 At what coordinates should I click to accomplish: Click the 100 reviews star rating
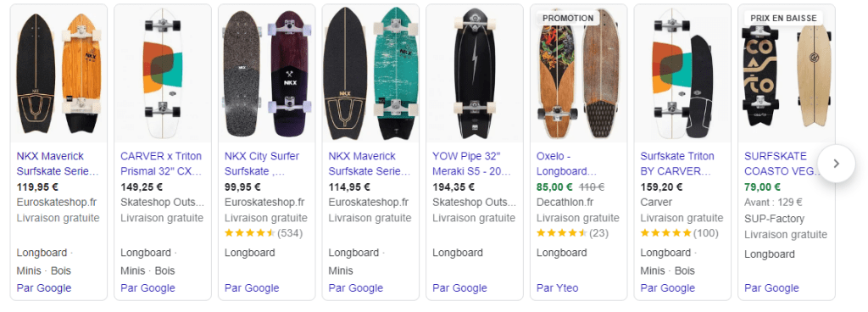pos(679,233)
